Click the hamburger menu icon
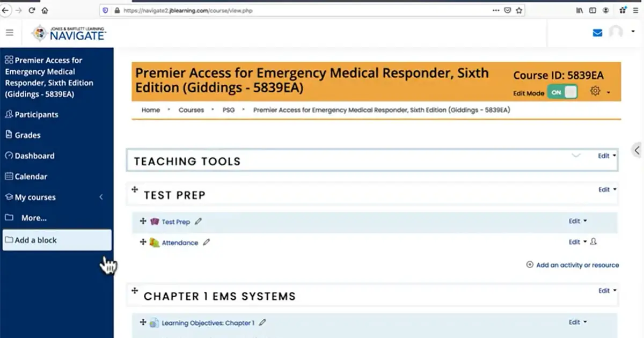Image resolution: width=644 pixels, height=338 pixels. [x=9, y=33]
